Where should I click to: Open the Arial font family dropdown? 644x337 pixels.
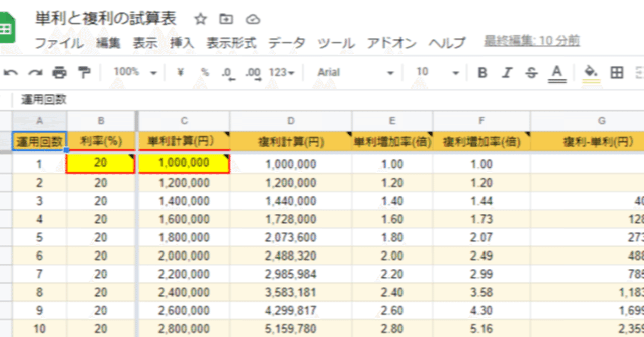[352, 72]
